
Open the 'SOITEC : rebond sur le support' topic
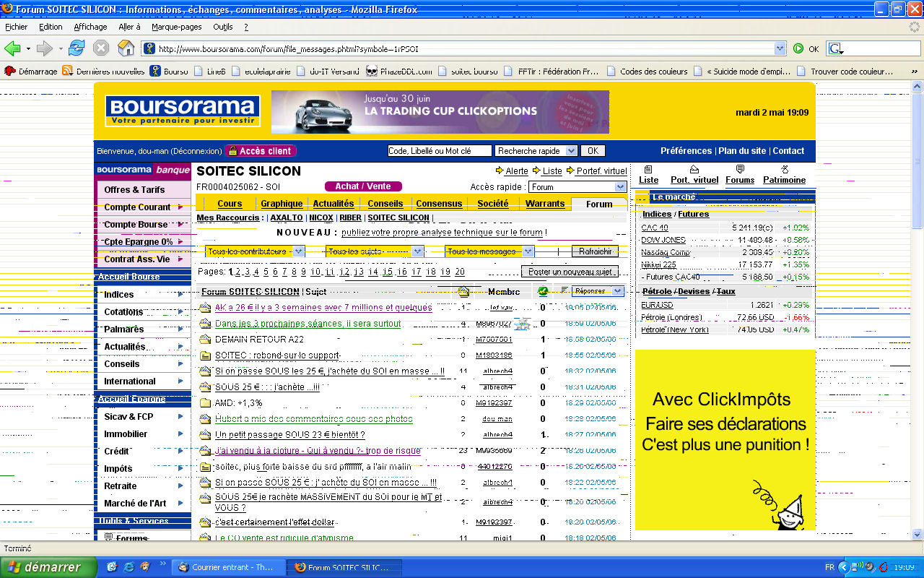pos(277,355)
